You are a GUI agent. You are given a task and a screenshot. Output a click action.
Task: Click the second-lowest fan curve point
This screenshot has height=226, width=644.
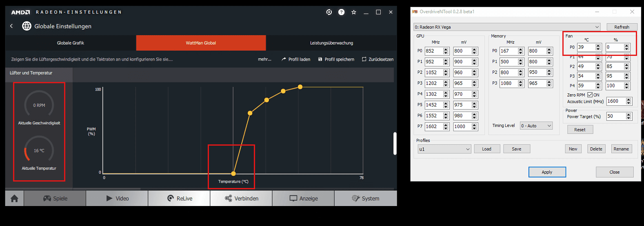point(250,113)
